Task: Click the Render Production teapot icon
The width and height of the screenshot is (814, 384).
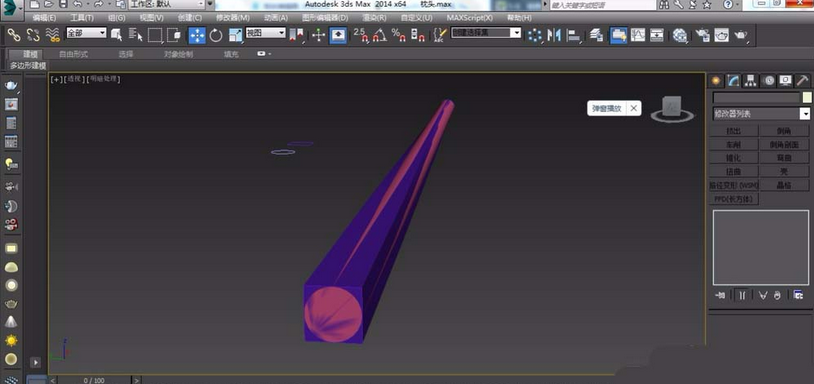Action: tap(741, 35)
